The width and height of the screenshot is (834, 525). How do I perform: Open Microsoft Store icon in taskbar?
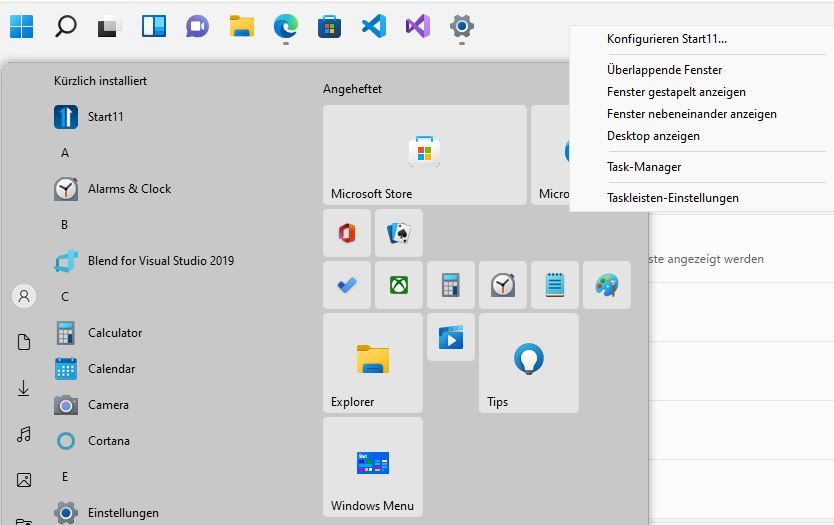[x=329, y=27]
